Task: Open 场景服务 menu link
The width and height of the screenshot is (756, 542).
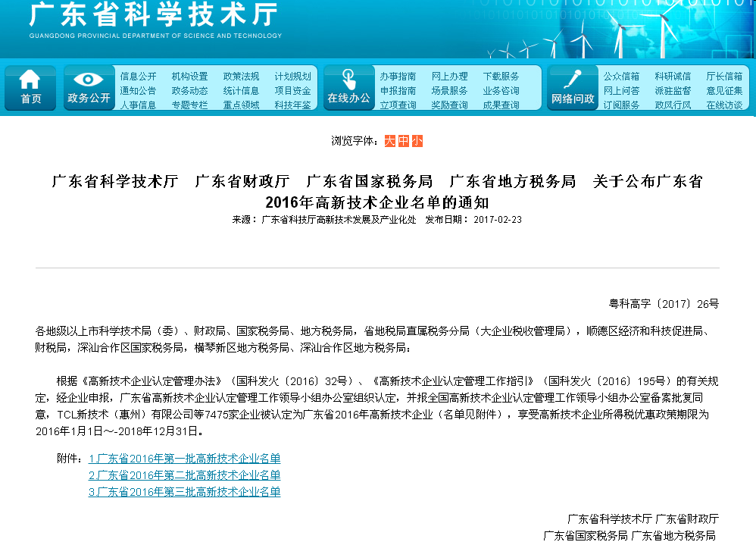Action: point(449,91)
